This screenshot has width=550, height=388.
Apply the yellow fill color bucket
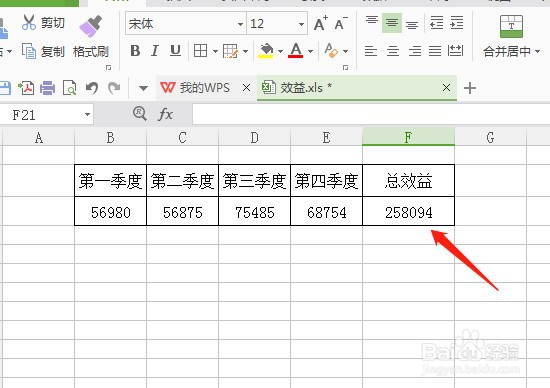pyautogui.click(x=266, y=51)
